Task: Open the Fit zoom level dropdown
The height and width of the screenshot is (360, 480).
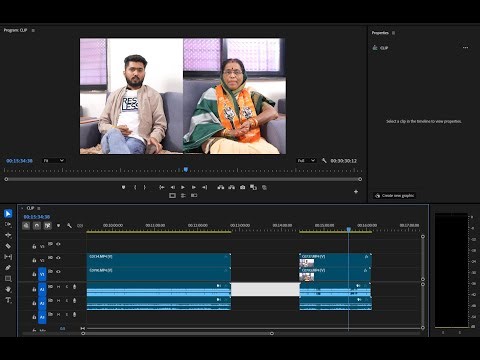Action: pos(54,161)
